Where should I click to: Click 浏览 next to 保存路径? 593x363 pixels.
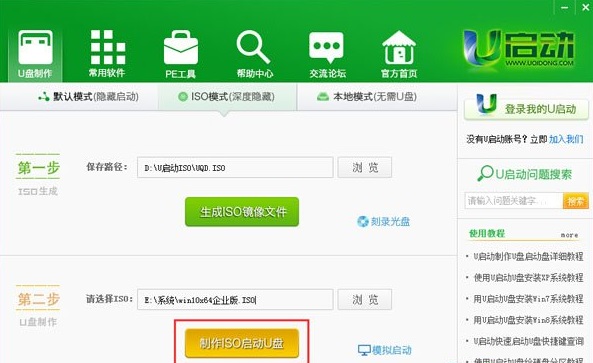point(365,168)
